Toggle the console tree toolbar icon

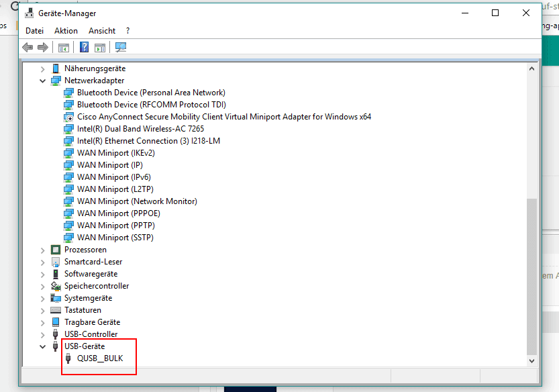pyautogui.click(x=64, y=48)
